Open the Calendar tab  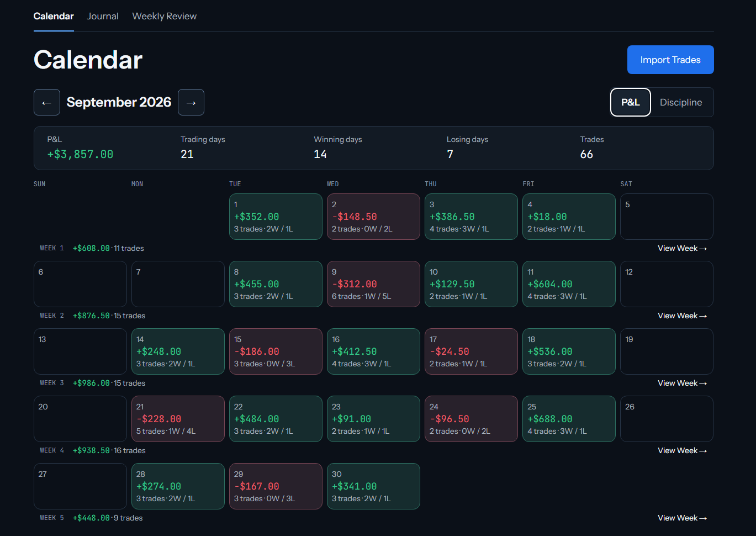tap(54, 16)
